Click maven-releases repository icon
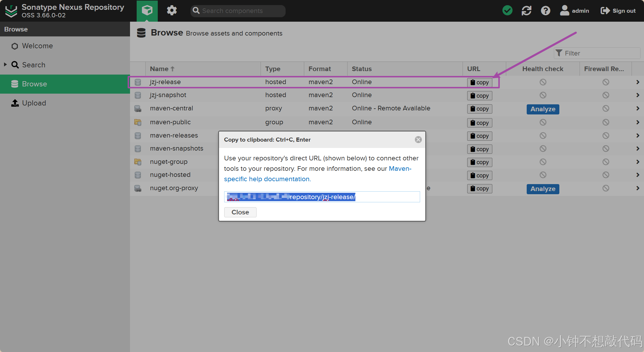This screenshot has height=352, width=644. [138, 136]
